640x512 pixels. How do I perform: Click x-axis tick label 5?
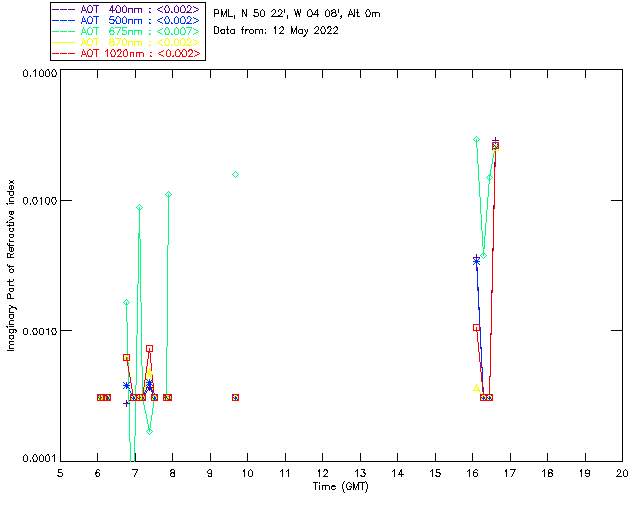tap(60, 473)
